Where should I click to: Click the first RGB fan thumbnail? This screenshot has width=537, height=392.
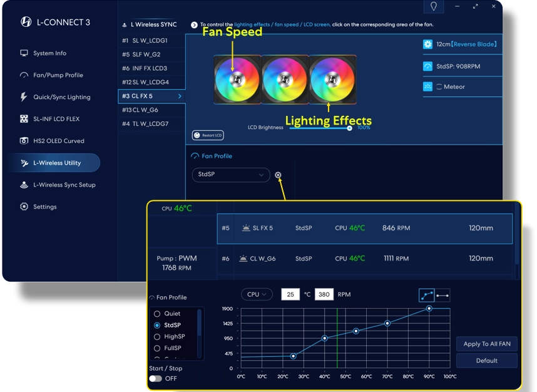(x=237, y=79)
